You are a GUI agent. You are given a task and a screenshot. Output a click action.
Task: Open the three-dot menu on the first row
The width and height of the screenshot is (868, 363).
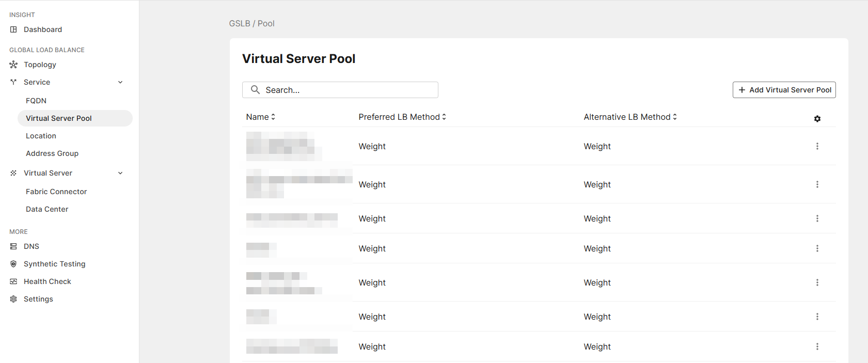coord(817,146)
